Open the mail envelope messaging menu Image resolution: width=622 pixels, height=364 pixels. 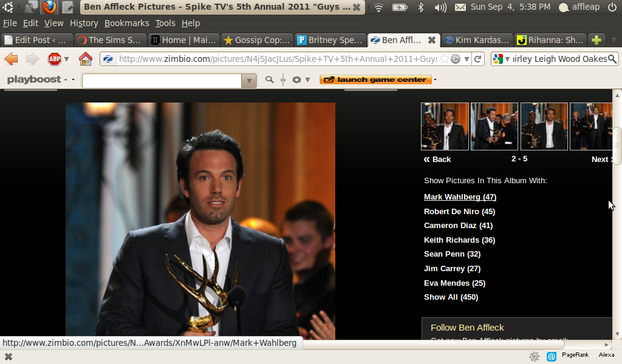460,7
